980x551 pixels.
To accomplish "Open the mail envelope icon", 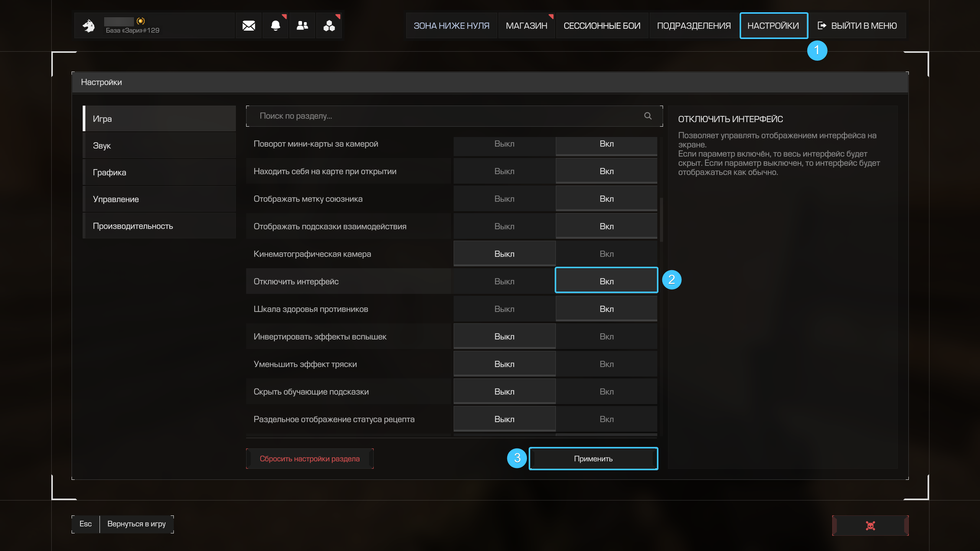I will click(248, 26).
